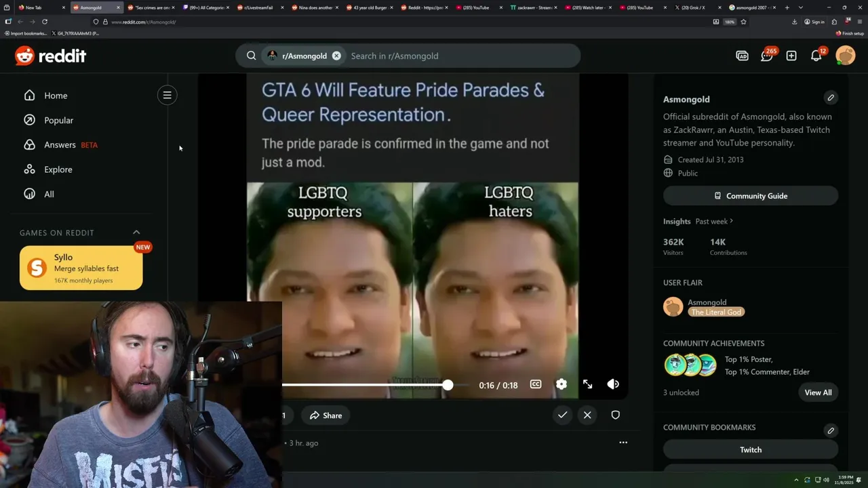Open chat messages with 265 badge
Viewport: 868px width, 488px height.
click(x=767, y=56)
